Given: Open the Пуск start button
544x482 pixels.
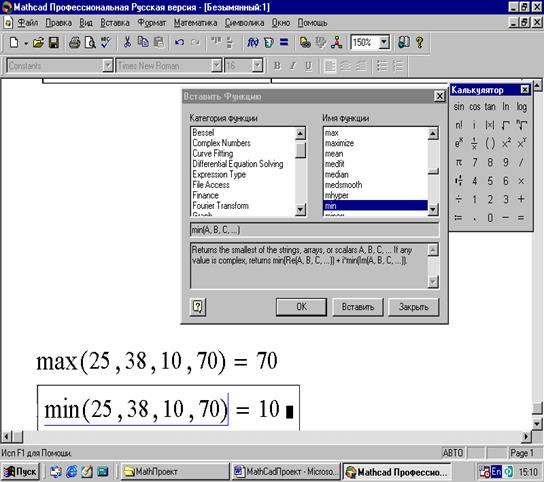Looking at the screenshot, I should pos(20,472).
